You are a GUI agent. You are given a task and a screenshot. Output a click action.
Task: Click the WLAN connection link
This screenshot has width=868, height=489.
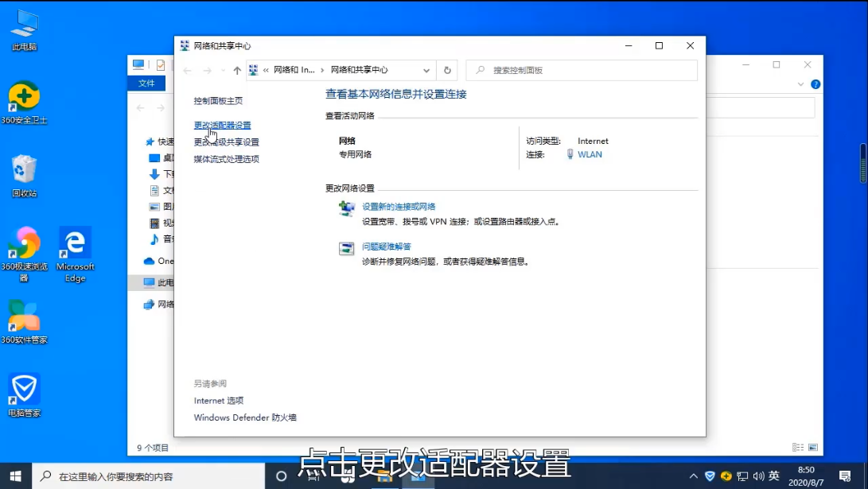pos(590,154)
